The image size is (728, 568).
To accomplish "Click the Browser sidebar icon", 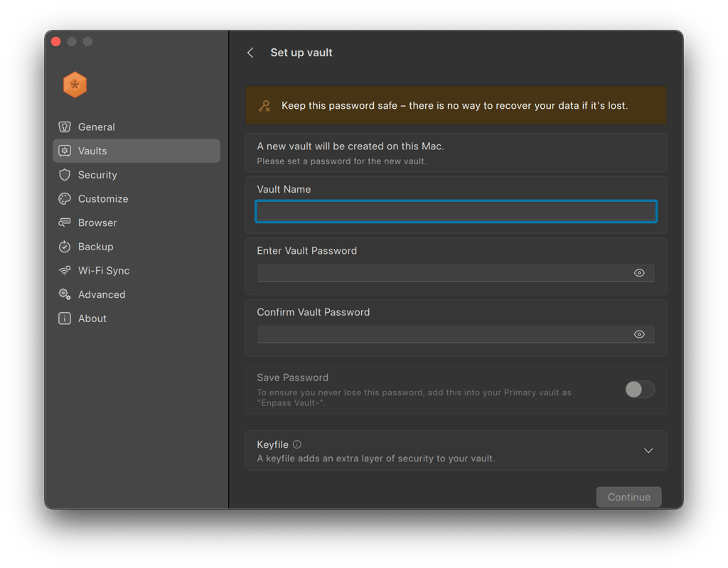I will click(65, 223).
